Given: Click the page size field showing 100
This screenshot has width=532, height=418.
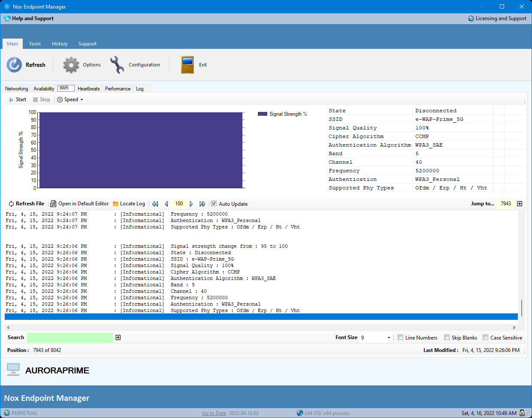Looking at the screenshot, I should [x=179, y=204].
